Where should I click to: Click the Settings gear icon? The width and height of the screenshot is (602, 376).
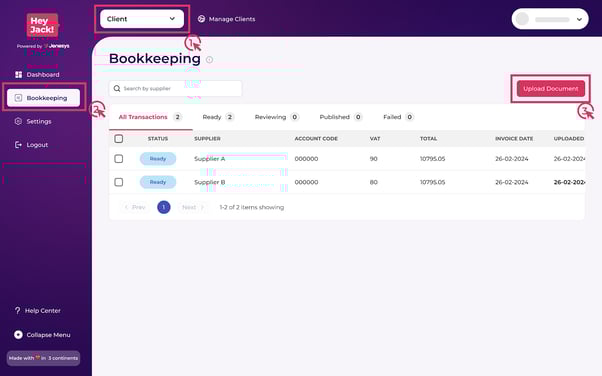pos(18,121)
